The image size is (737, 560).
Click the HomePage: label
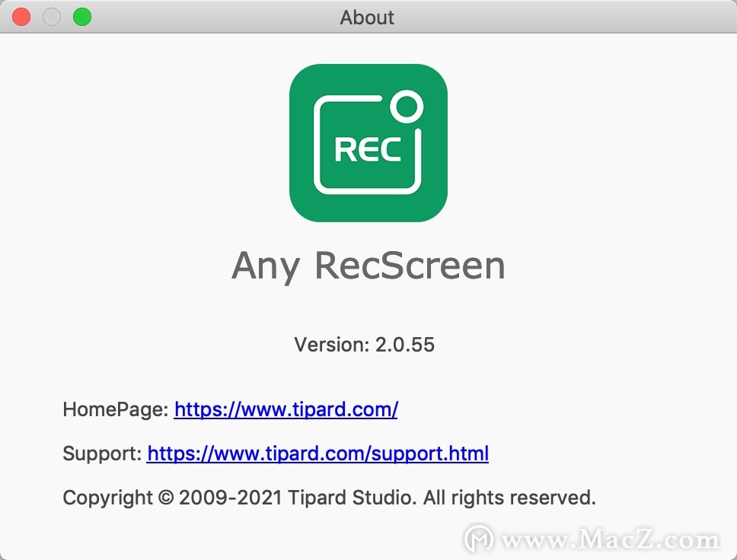(116, 409)
